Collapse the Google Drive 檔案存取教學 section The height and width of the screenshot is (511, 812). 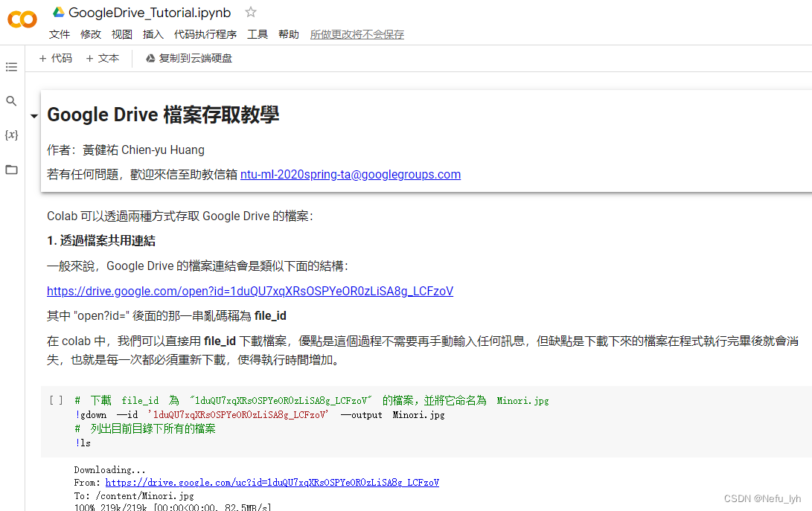click(33, 116)
